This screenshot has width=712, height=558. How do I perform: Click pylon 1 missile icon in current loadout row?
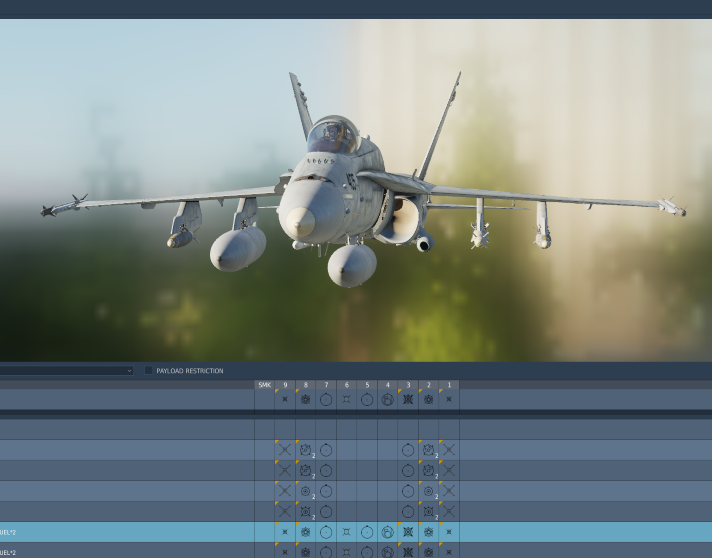click(x=449, y=400)
